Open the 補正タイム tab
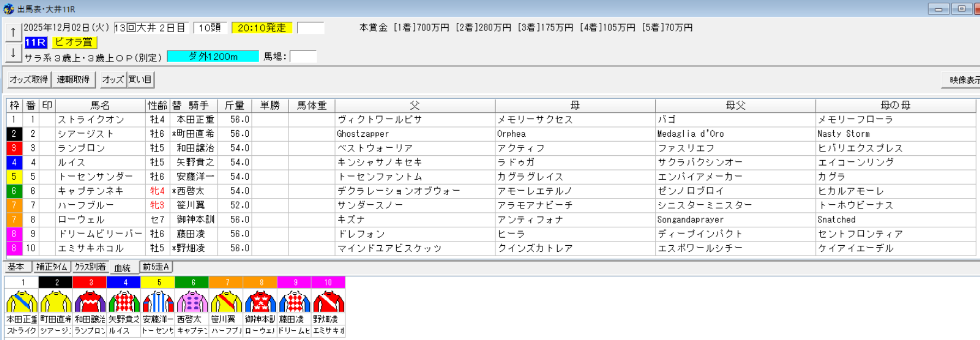The width and height of the screenshot is (980, 340). pyautogui.click(x=52, y=267)
